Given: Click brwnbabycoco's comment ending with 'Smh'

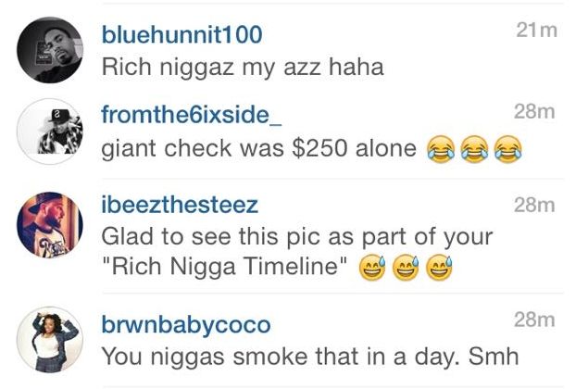Looking at the screenshot, I should (x=310, y=357).
